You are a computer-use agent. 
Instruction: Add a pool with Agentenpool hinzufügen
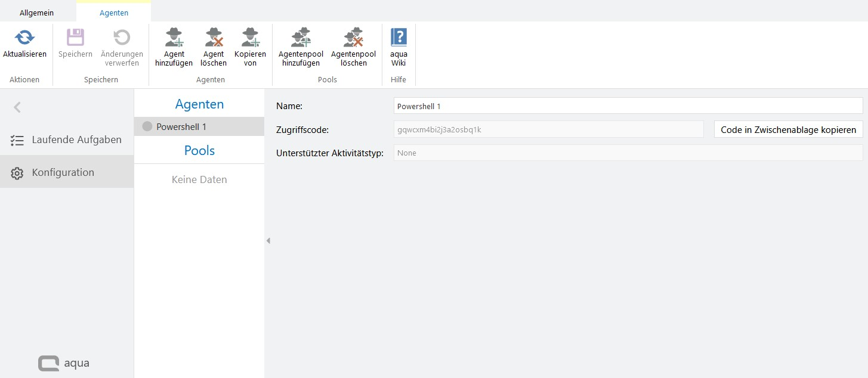301,38
